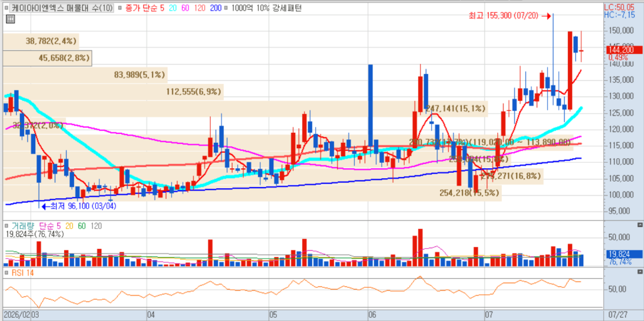This screenshot has width=644, height=321.
Task: Click the 07/27 date label at bottom right
Action: click(x=618, y=315)
